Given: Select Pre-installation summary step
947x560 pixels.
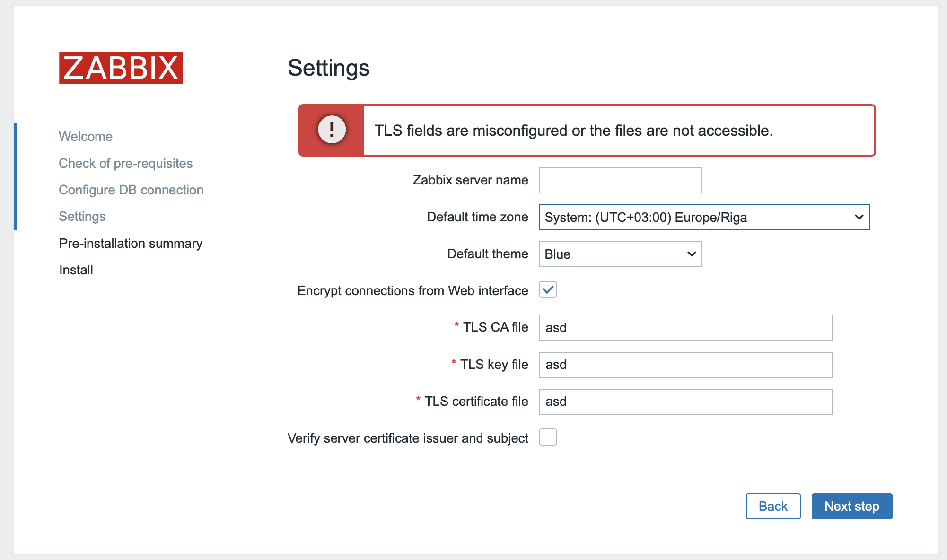Looking at the screenshot, I should click(131, 243).
